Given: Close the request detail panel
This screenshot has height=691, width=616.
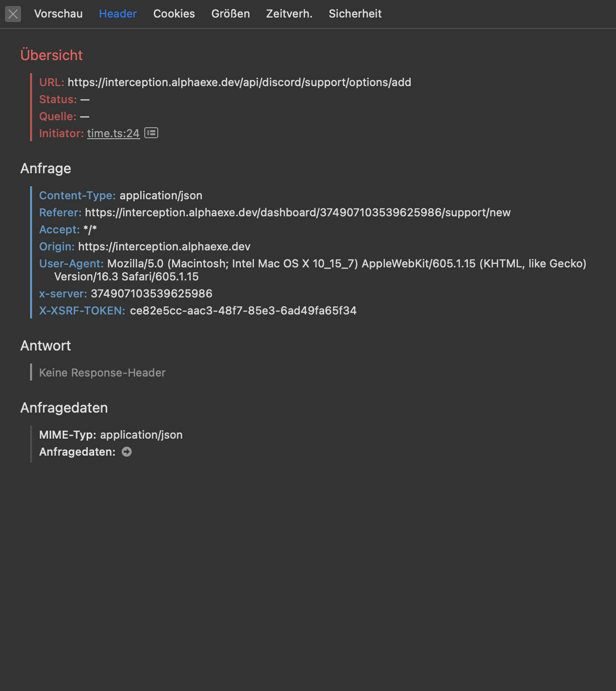Looking at the screenshot, I should coord(13,14).
